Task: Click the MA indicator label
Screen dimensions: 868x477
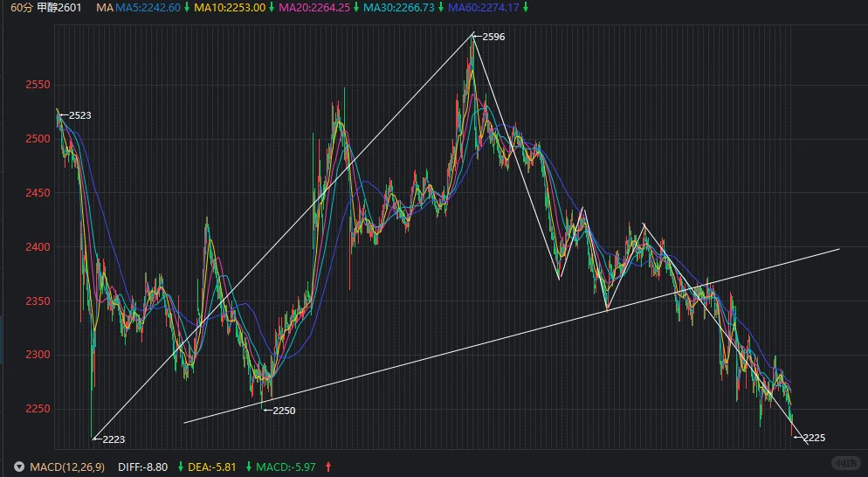Action: [105, 8]
